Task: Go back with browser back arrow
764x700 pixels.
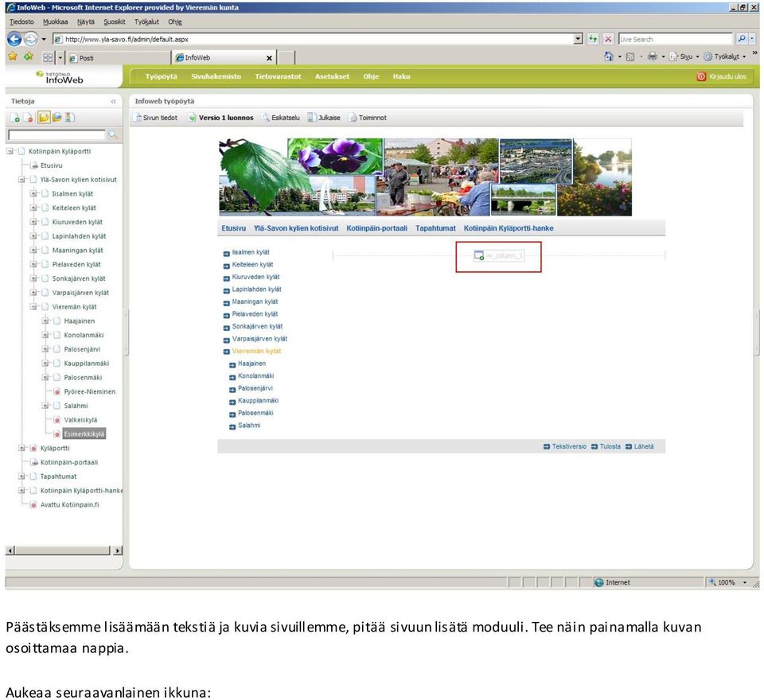Action: [14, 39]
